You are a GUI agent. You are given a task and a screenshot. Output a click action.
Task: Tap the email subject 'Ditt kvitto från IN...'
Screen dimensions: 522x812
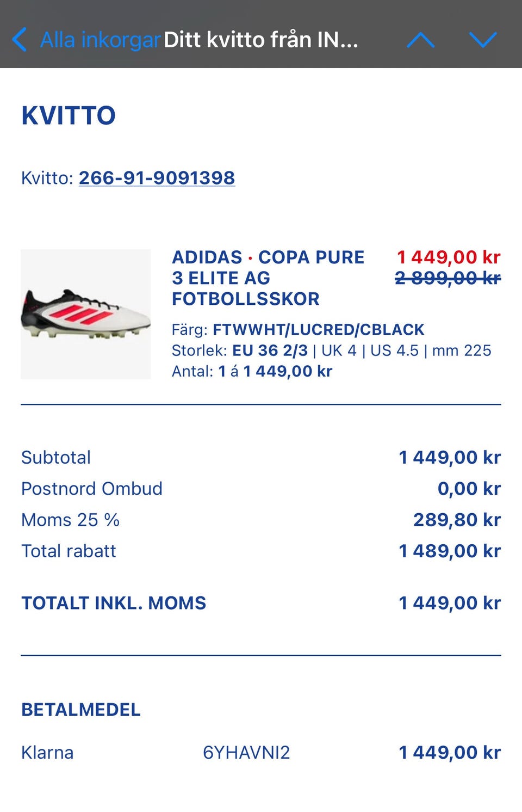click(261, 40)
